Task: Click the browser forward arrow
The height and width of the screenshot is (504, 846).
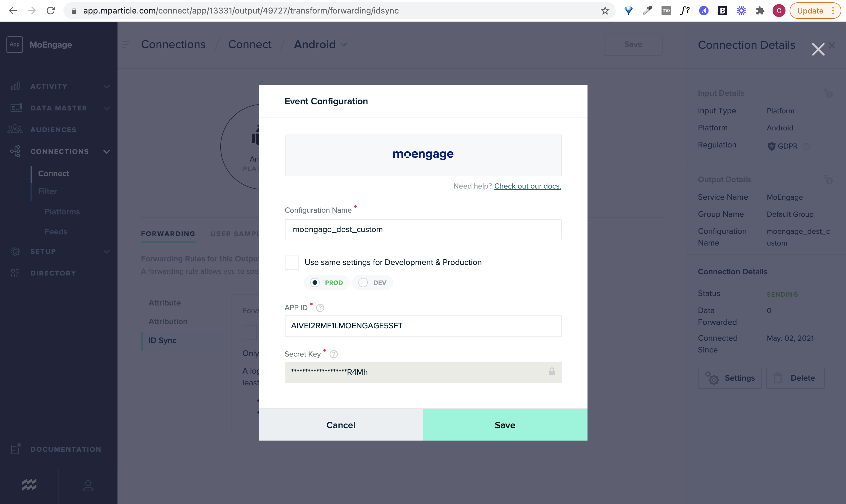Action: coord(32,11)
